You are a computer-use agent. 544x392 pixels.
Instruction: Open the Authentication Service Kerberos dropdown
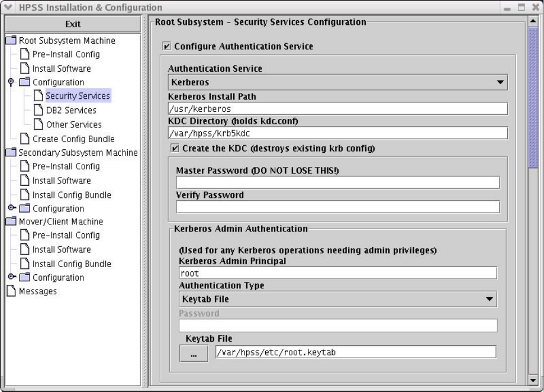coord(337,82)
